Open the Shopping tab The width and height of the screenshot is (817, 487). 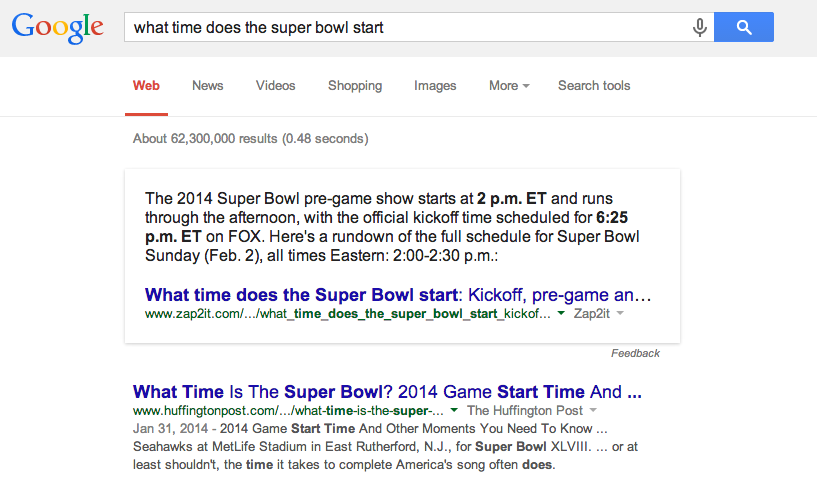point(355,85)
